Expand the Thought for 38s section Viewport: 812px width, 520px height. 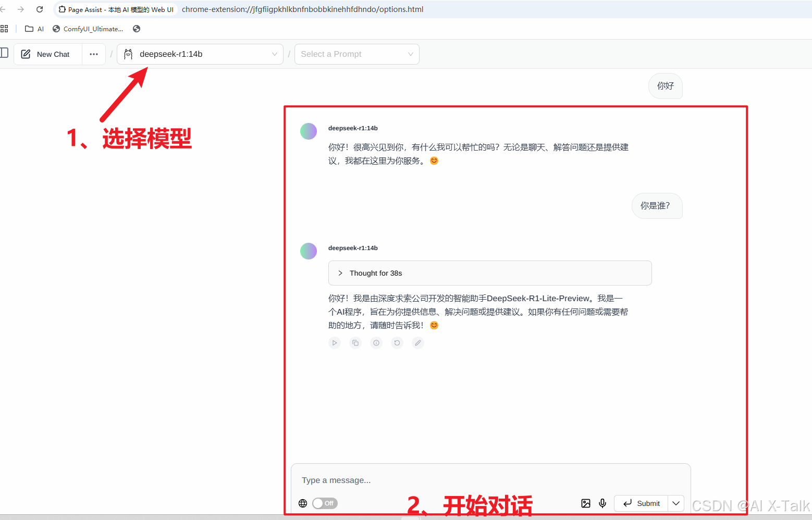490,273
